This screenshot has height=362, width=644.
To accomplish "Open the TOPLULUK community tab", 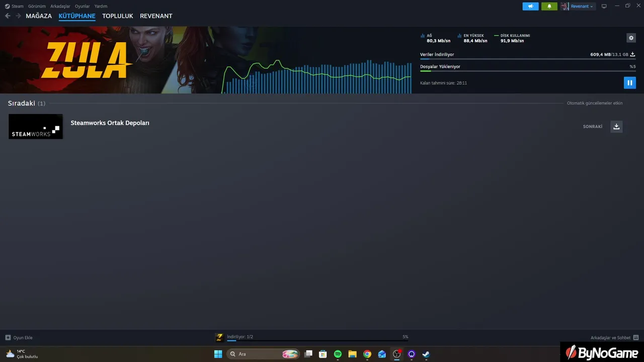I will click(x=118, y=16).
